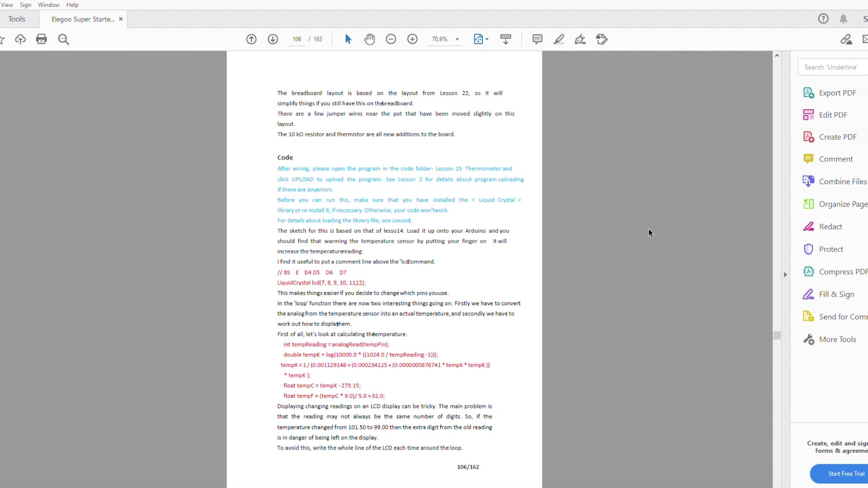The height and width of the screenshot is (488, 868).
Task: Click Start Free Trial button
Action: [x=845, y=474]
